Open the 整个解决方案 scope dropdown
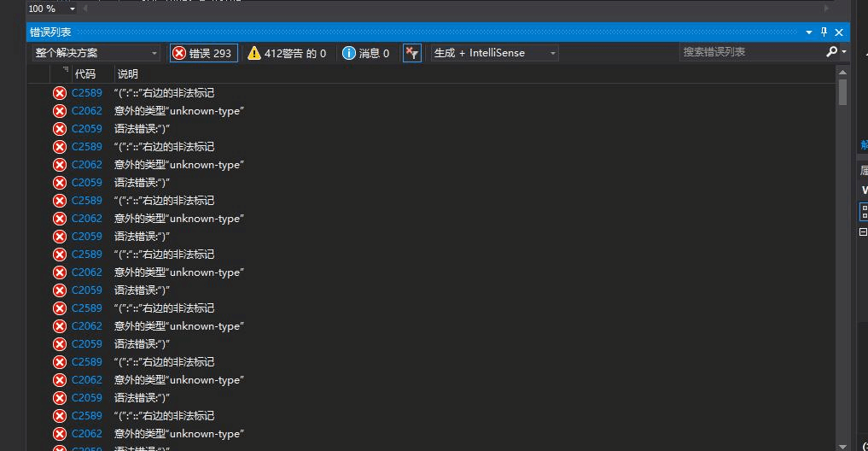 (96, 53)
